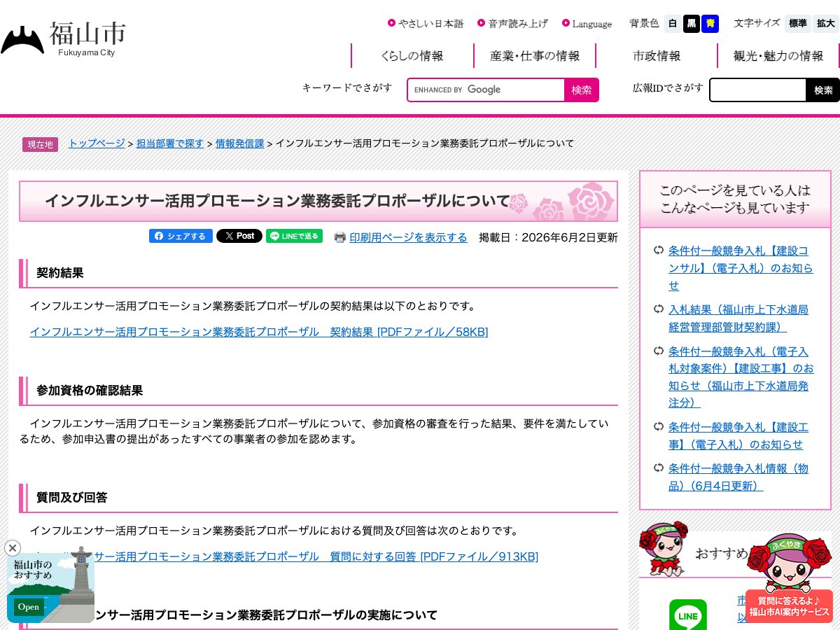
Task: Share page via Facebook シェアする button
Action: pyautogui.click(x=181, y=236)
